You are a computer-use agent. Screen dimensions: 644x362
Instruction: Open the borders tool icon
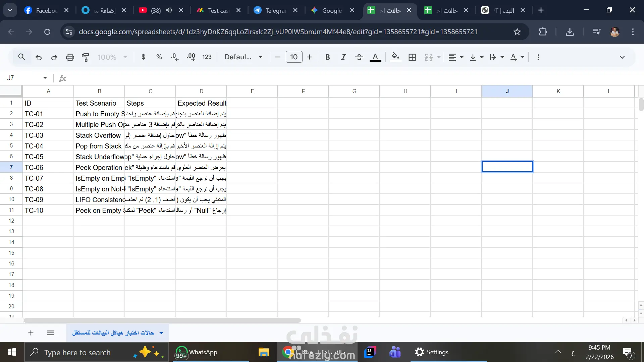point(412,57)
